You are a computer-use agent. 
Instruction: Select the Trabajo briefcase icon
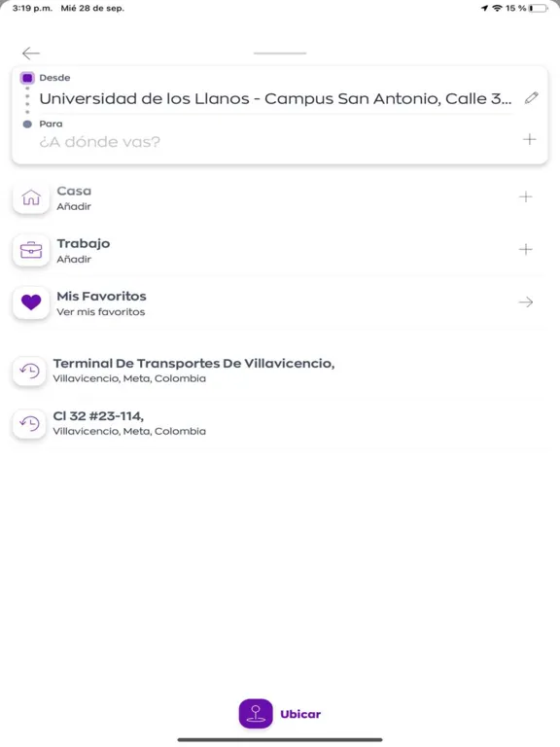[x=31, y=250]
